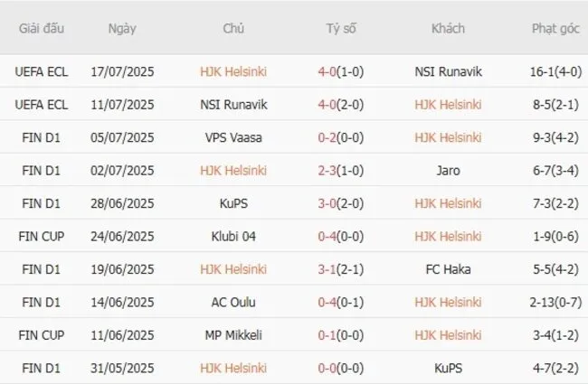Click the 2-13 corner kick stat
Screen dimensions: 588x384
coord(543,302)
